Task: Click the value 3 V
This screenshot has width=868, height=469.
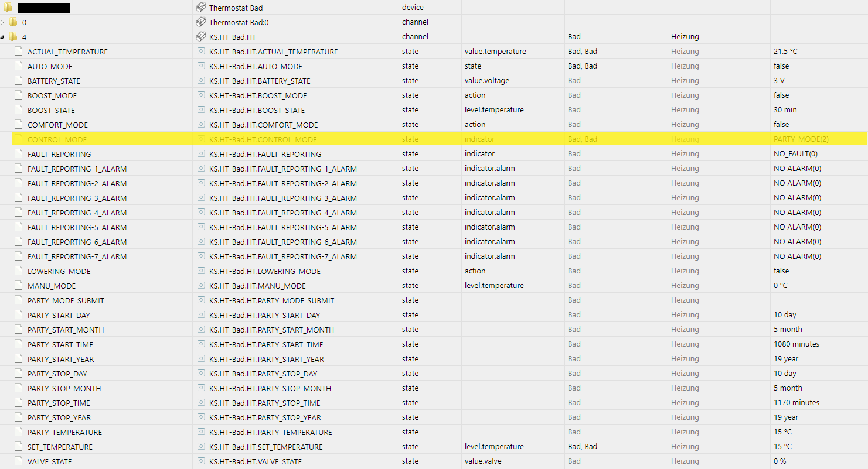Action: pos(779,81)
